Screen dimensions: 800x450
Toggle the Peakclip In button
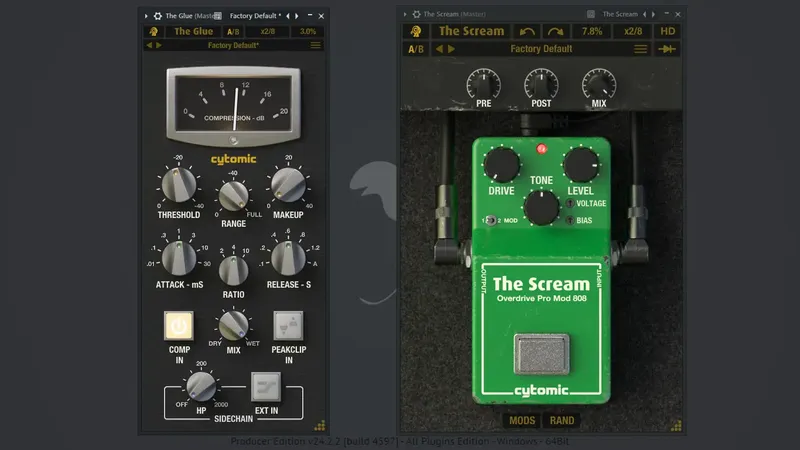pyautogui.click(x=288, y=326)
